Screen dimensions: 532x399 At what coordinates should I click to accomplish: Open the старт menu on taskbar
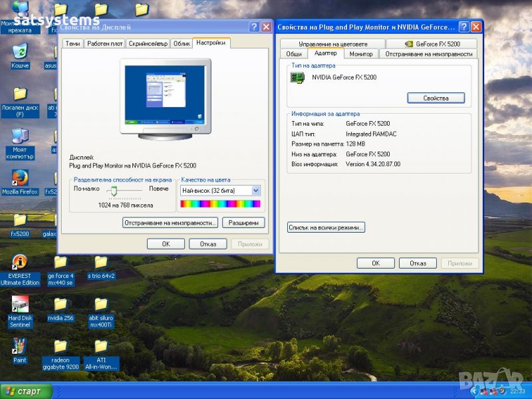pos(23,391)
